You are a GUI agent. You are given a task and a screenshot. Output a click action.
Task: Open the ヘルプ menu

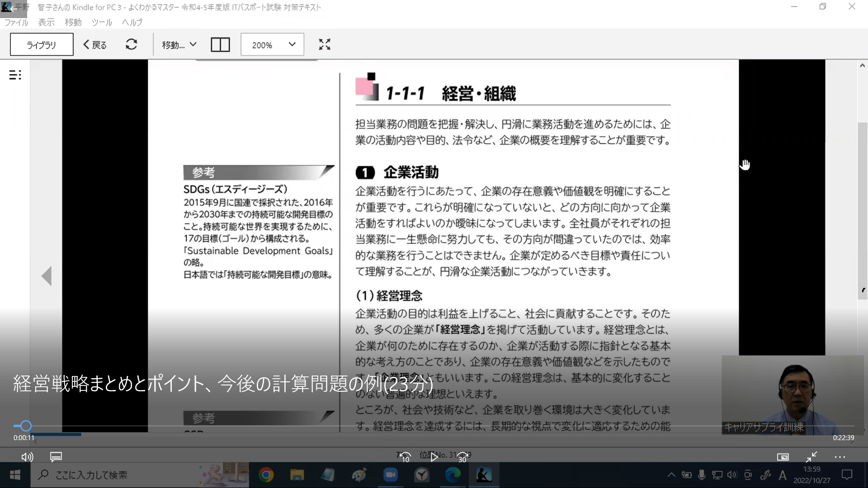[x=132, y=22]
